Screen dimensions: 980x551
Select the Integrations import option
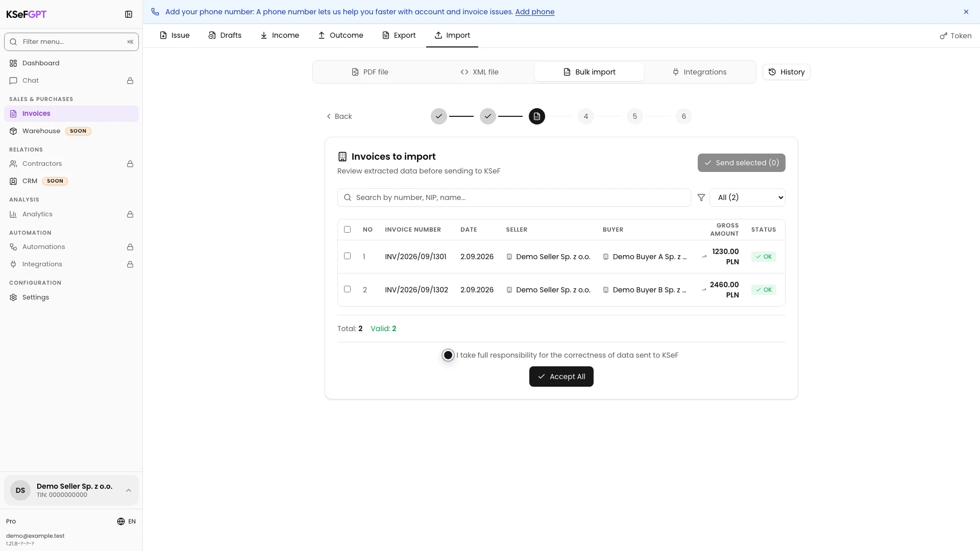699,72
